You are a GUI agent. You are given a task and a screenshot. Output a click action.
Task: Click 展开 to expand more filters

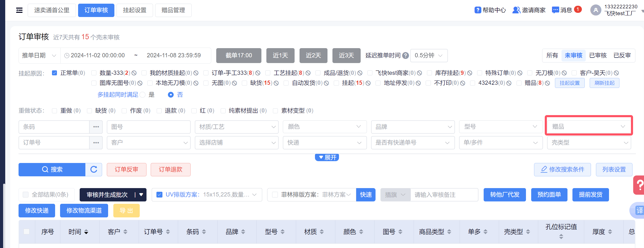click(327, 157)
